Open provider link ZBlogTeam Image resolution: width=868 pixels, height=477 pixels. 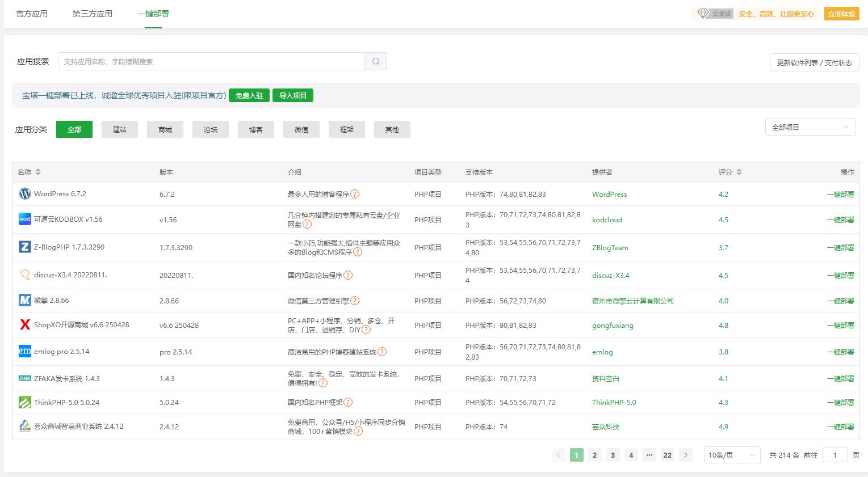click(x=610, y=247)
